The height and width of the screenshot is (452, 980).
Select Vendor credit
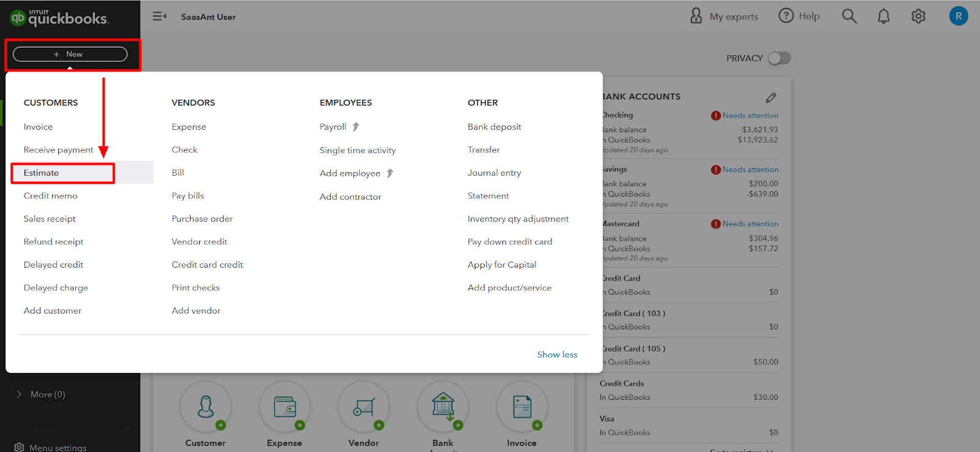pyautogui.click(x=199, y=242)
